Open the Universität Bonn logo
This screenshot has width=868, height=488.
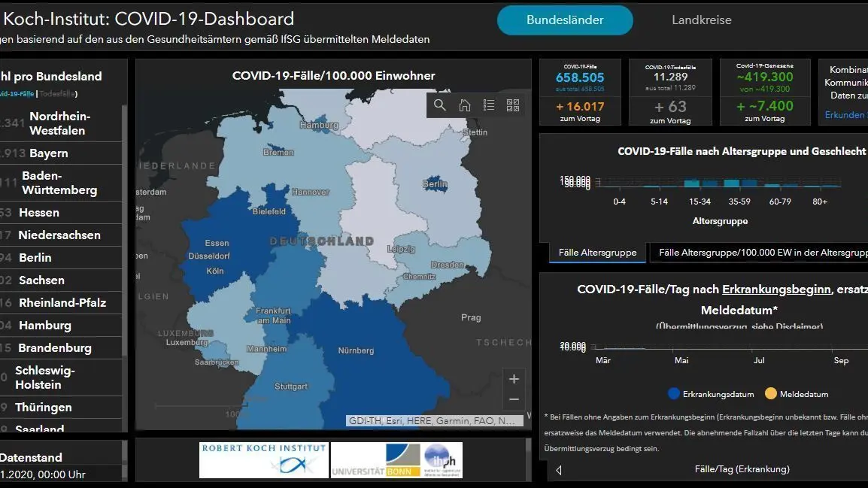click(375, 459)
